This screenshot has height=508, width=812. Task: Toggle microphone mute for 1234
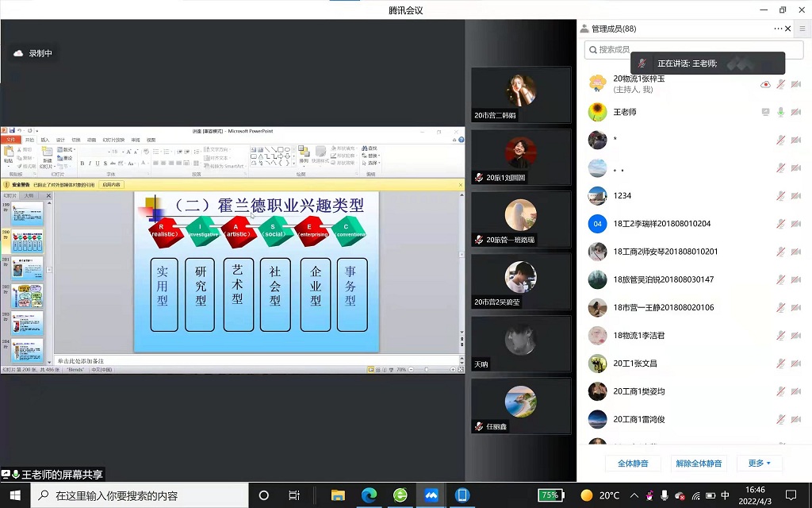(x=781, y=195)
